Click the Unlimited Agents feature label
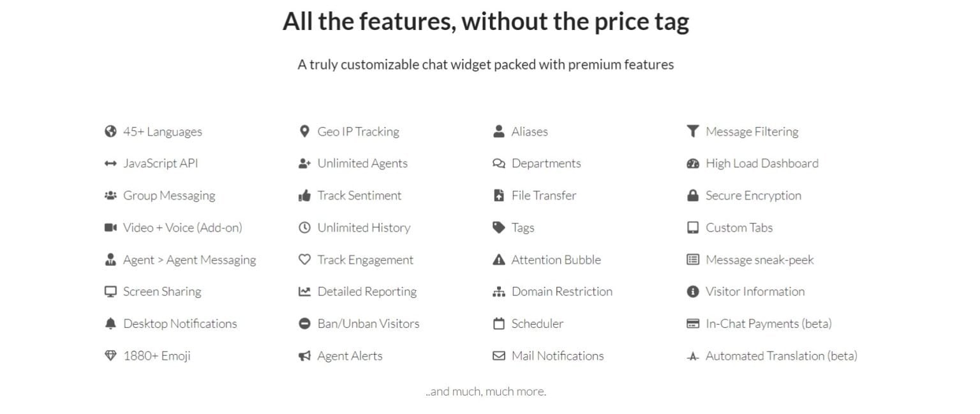Screen dimensions: 980x414 362,163
